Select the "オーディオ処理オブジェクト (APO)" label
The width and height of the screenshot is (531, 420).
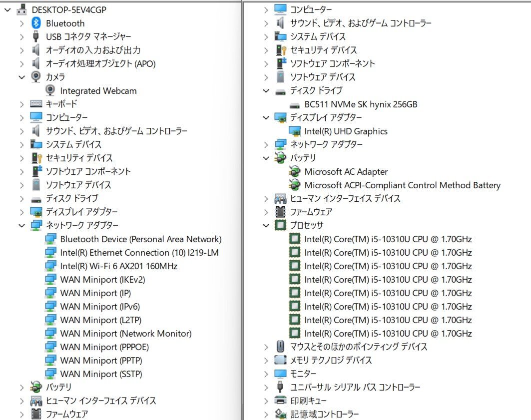click(100, 63)
